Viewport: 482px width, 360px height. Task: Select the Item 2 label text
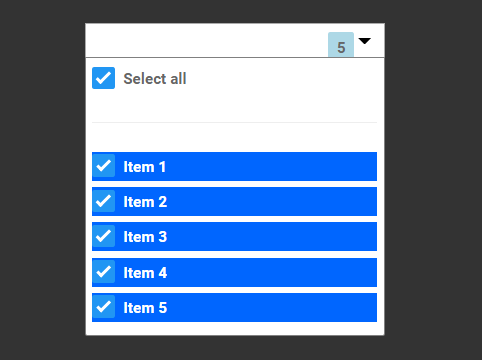click(x=145, y=202)
